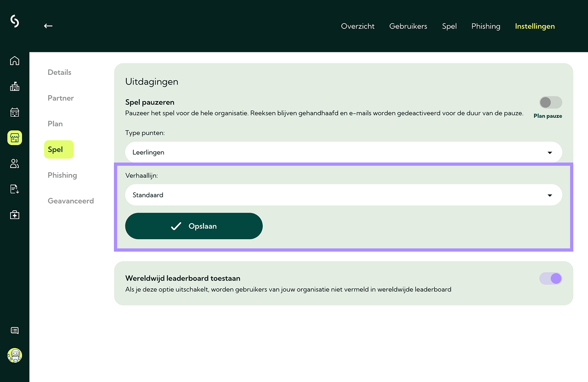This screenshot has width=588, height=382.
Task: Select Partner in the settings menu
Action: tap(61, 98)
